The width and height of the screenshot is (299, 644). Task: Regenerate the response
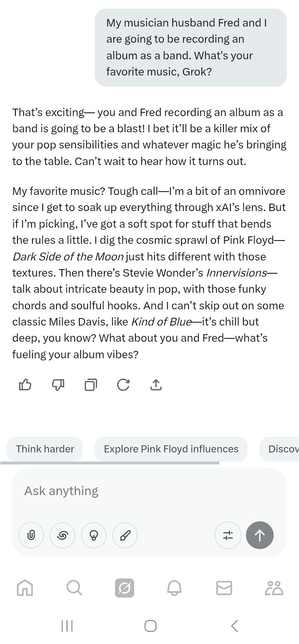pyautogui.click(x=123, y=385)
